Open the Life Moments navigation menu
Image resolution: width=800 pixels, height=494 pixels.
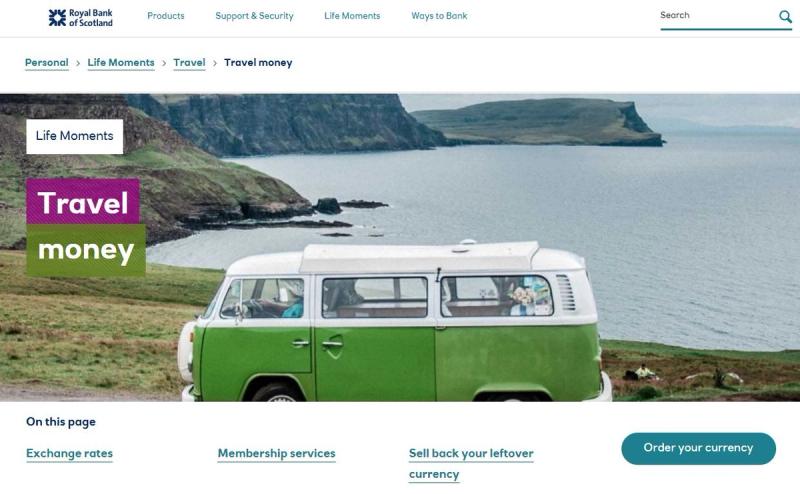[x=352, y=16]
